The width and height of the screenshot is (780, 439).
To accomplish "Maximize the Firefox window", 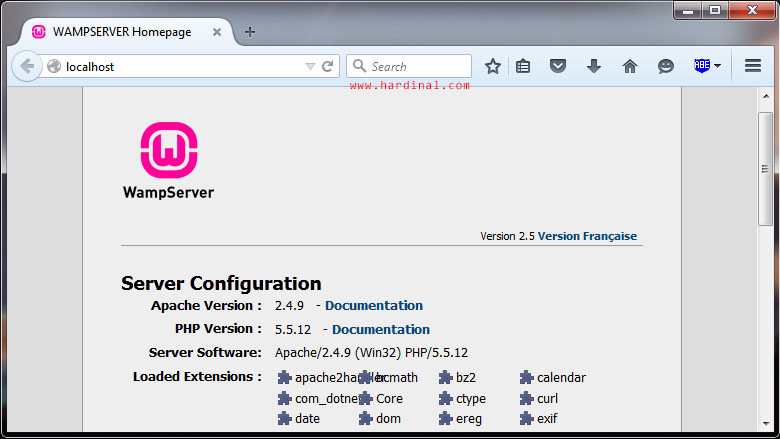I will (x=715, y=10).
